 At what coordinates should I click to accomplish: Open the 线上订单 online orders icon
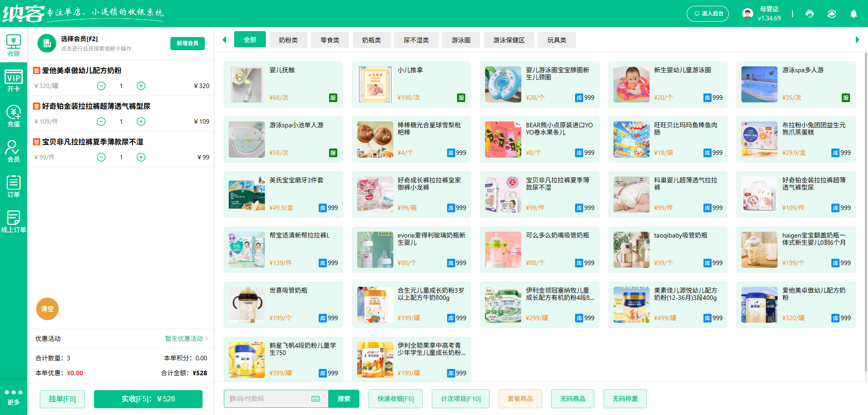coord(14,221)
